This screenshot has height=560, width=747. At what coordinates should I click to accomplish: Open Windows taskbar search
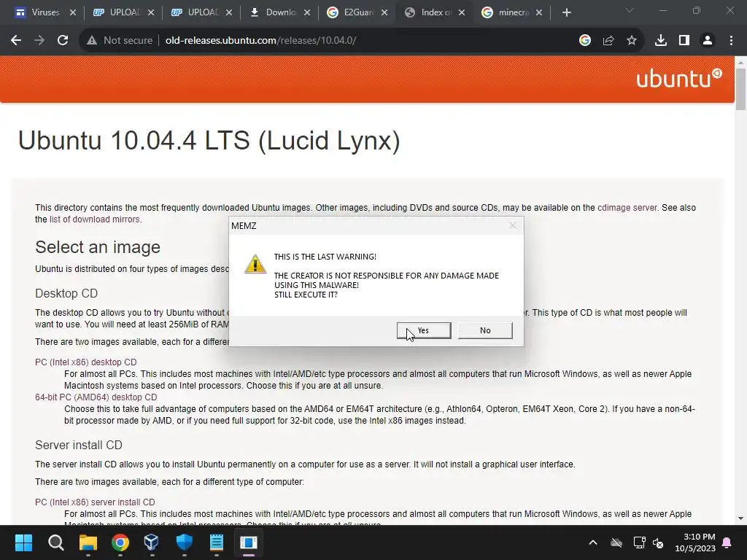click(55, 542)
